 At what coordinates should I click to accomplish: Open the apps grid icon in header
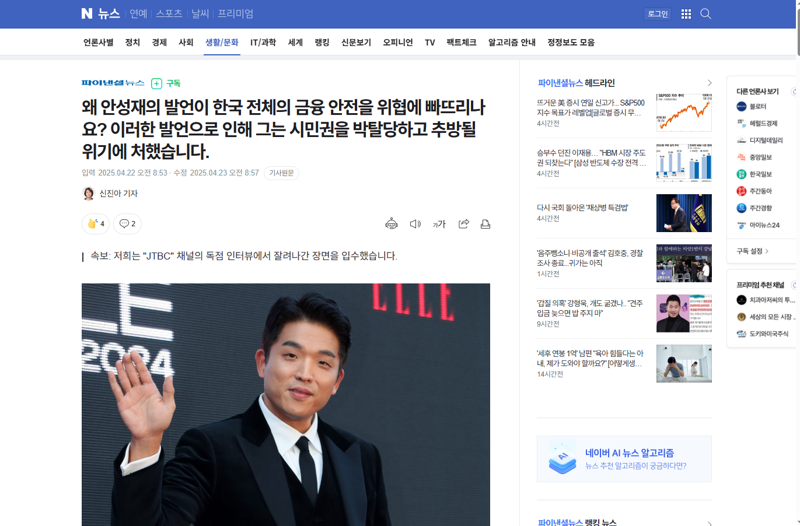686,14
